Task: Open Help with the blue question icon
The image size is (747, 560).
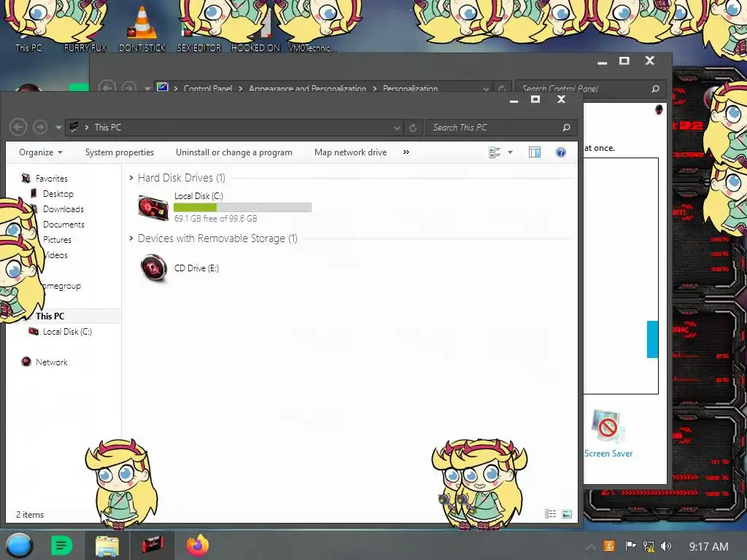Action: tap(561, 152)
